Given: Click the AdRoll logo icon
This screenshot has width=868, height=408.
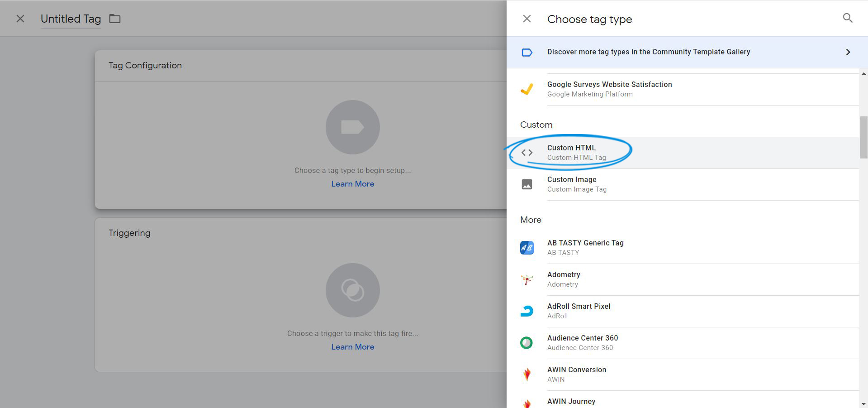Looking at the screenshot, I should (x=527, y=311).
